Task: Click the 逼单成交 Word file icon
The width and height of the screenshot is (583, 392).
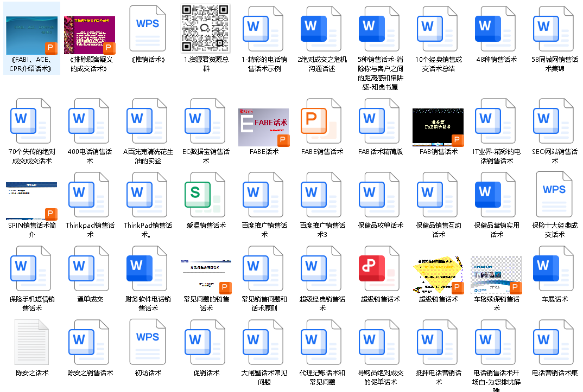Action: click(x=90, y=268)
